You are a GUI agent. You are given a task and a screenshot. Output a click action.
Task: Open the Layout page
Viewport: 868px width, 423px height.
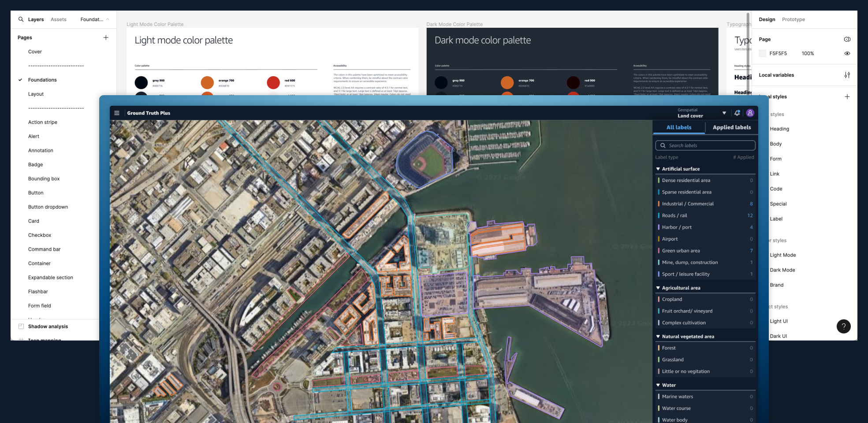(x=36, y=94)
